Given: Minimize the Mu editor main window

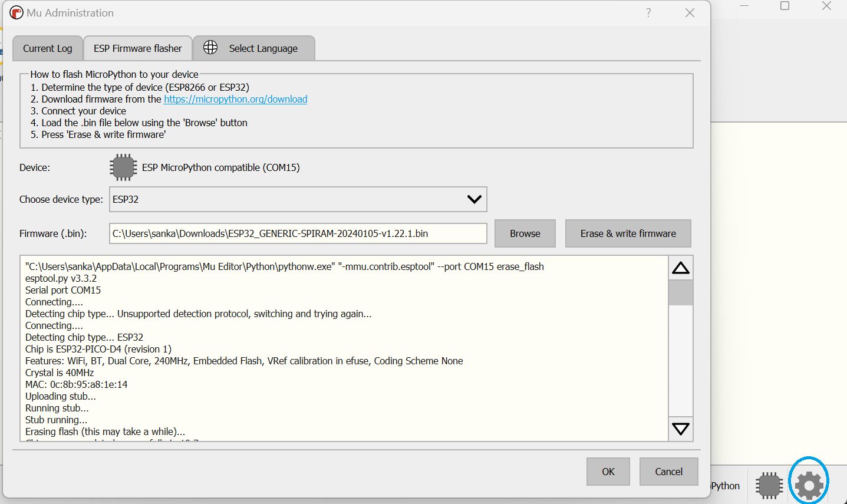Looking at the screenshot, I should [744, 6].
